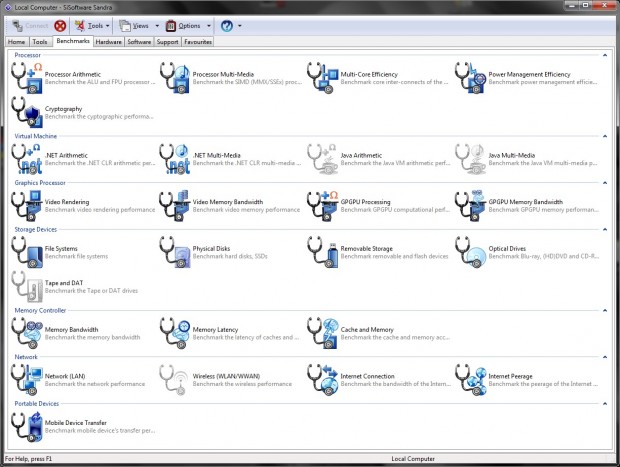Screen dimensions: 620x467
Task: Collapse the Virtual Machine section
Action: (605, 136)
